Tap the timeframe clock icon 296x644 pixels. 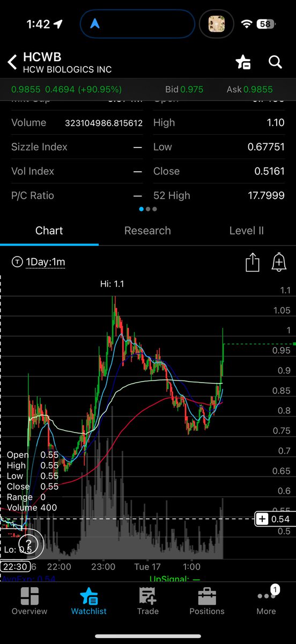(x=17, y=262)
